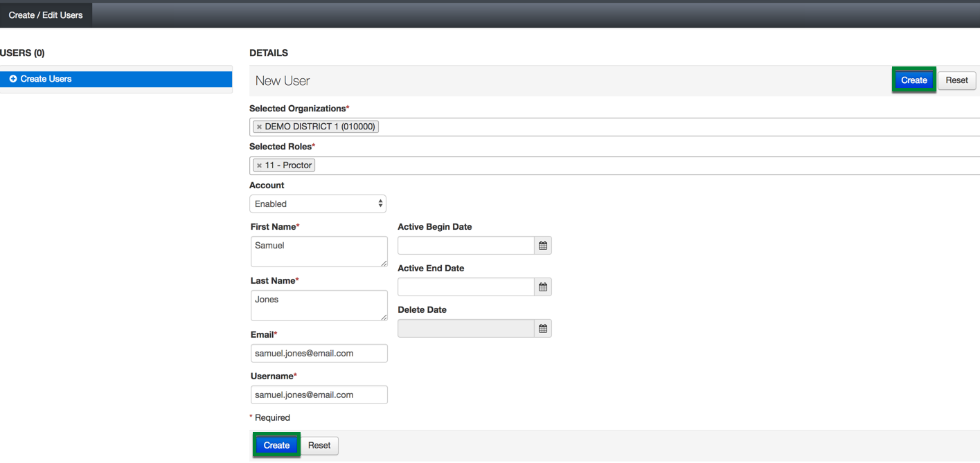Open the Active End Date calendar icon
The width and height of the screenshot is (980, 463).
pos(543,287)
